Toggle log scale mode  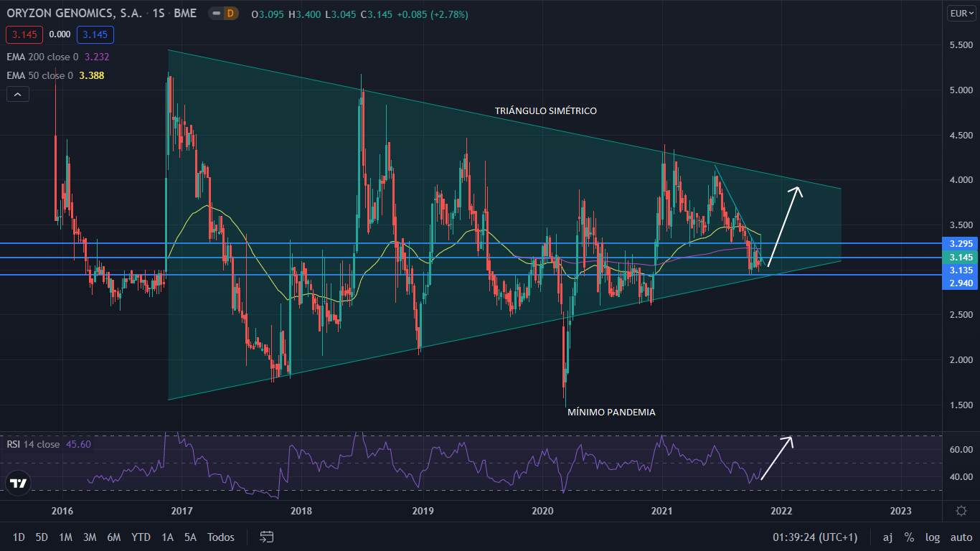[933, 537]
